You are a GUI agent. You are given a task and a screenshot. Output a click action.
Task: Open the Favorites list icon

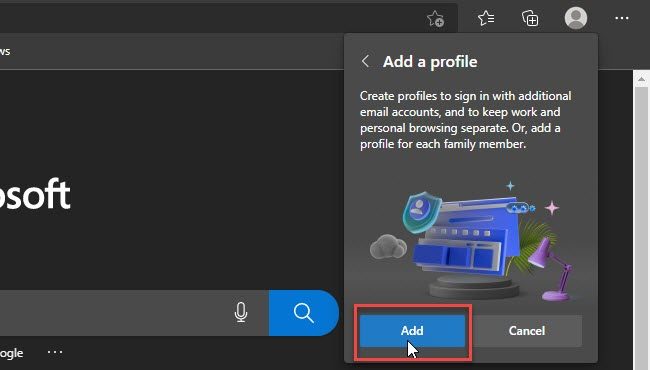pos(486,18)
